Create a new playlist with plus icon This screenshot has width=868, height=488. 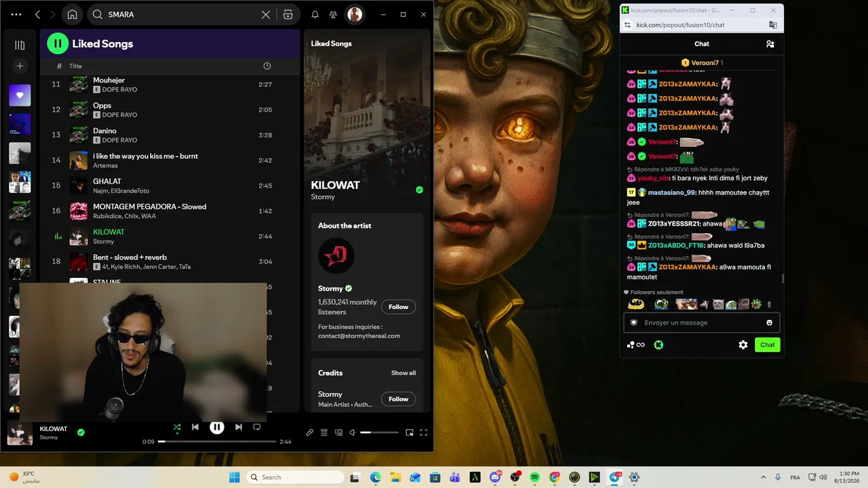click(20, 66)
